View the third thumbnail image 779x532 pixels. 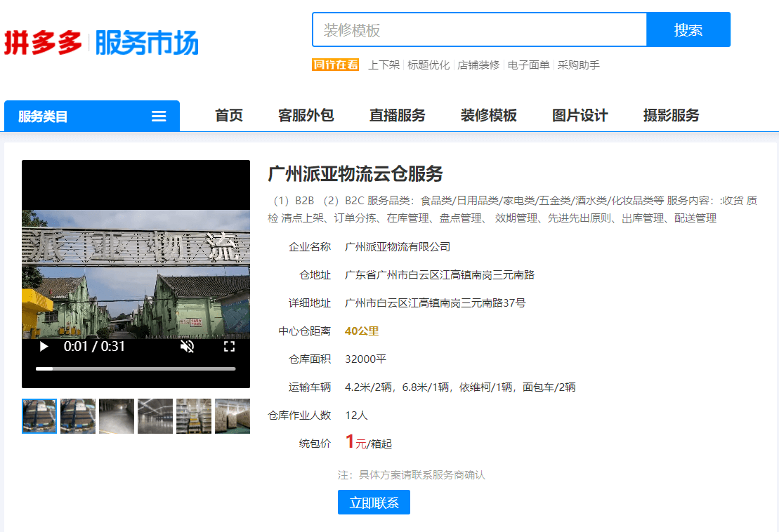coord(117,416)
